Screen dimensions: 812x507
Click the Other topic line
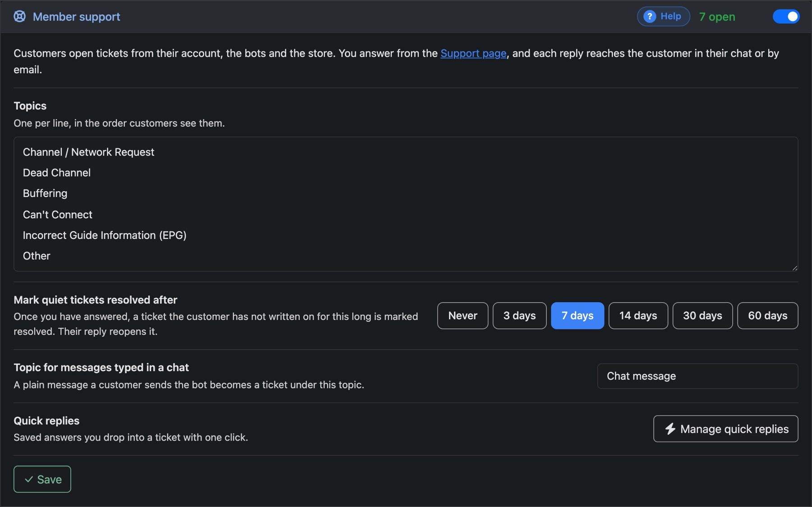point(37,256)
